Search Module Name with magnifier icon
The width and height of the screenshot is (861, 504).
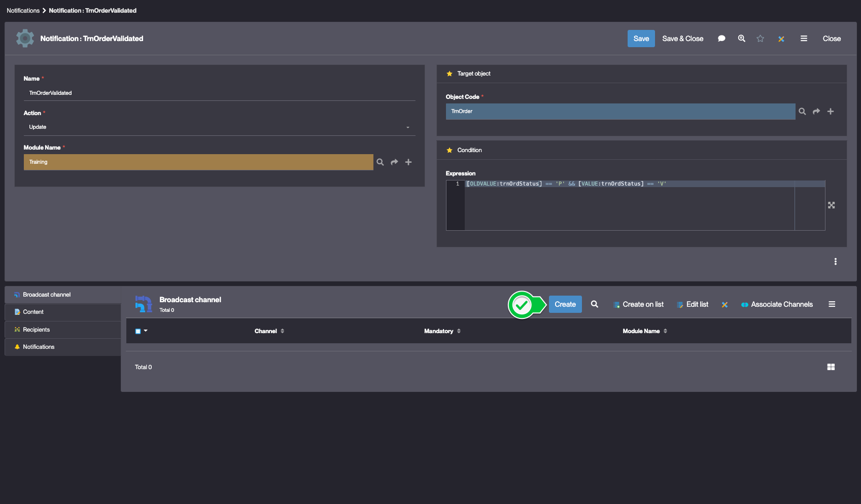pyautogui.click(x=380, y=162)
